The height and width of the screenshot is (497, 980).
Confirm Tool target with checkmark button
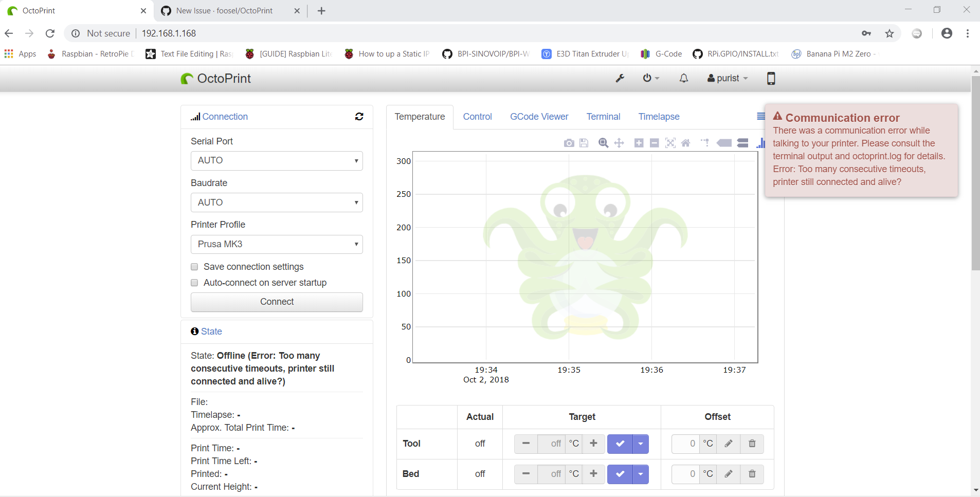tap(620, 444)
